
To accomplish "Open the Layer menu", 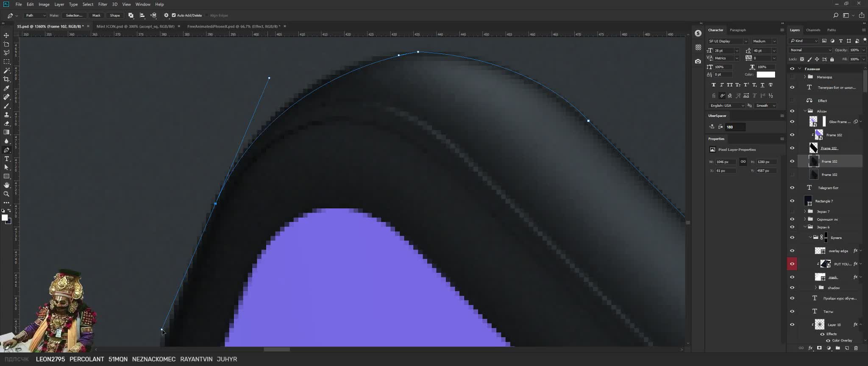I will click(x=59, y=4).
